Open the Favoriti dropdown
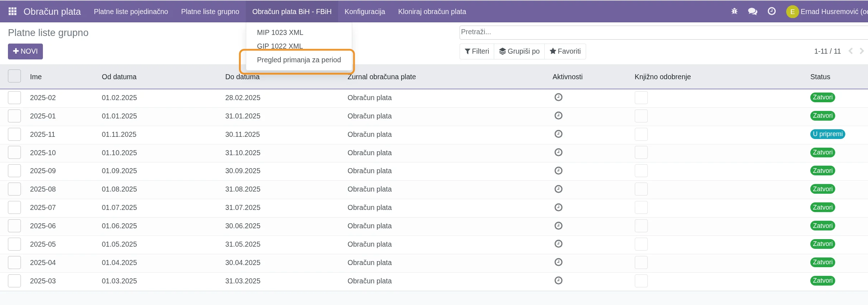This screenshot has height=305, width=868. pyautogui.click(x=565, y=51)
